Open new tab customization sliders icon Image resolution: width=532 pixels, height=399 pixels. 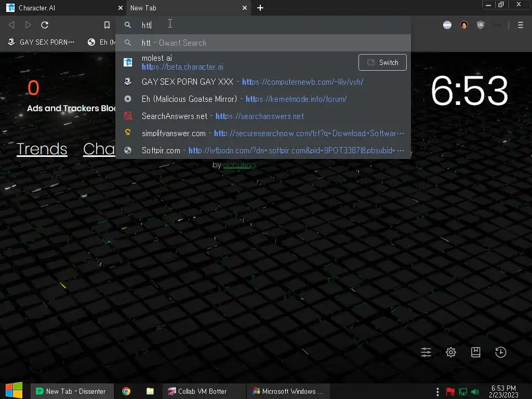(x=426, y=352)
